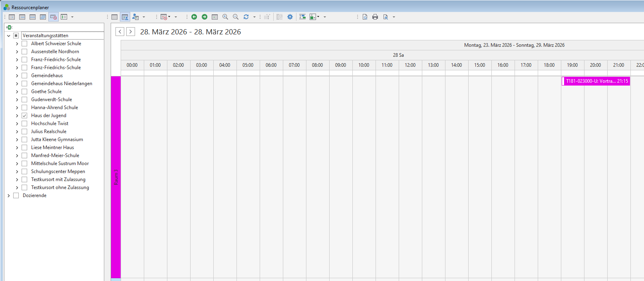Go back with the green left arrow
Viewport: 644px width, 281px height.
[194, 17]
